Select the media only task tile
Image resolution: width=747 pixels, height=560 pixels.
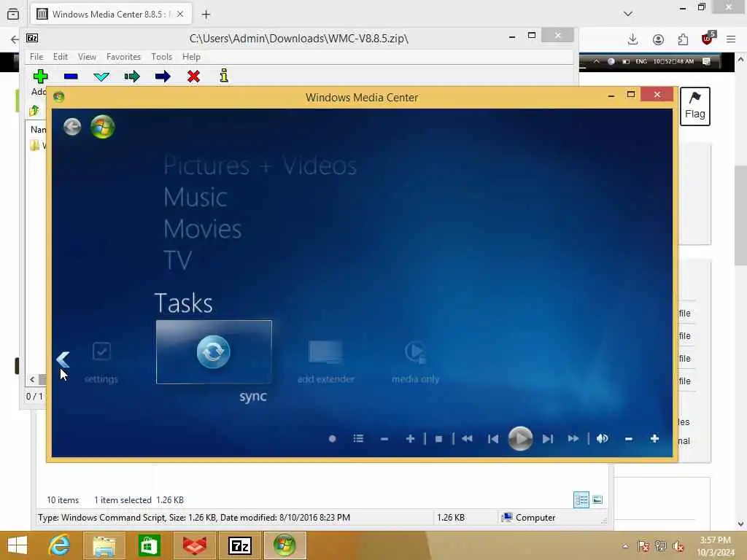coord(415,362)
